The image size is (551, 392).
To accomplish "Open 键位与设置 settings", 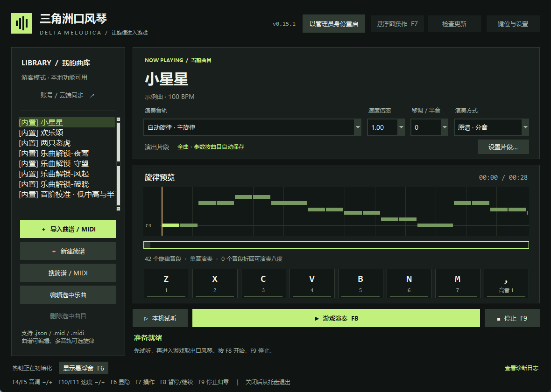I will 513,24.
